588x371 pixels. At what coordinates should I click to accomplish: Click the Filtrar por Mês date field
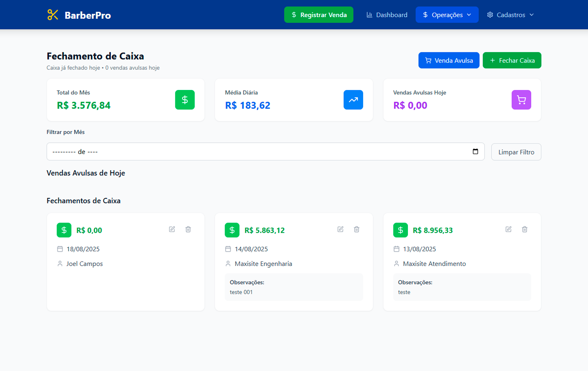point(260,151)
